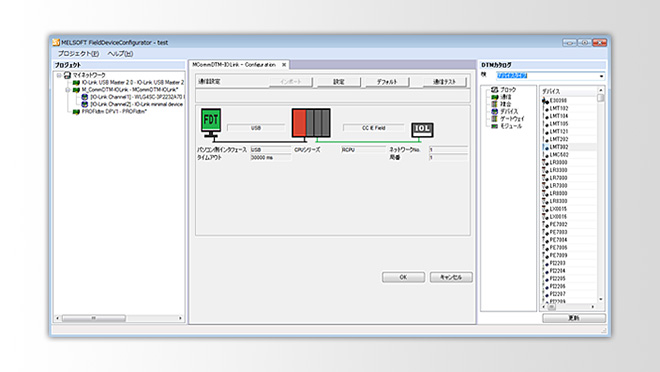The height and width of the screenshot is (372, 660).
Task: Select the red PLC CPU rack icon
Action: (311, 123)
